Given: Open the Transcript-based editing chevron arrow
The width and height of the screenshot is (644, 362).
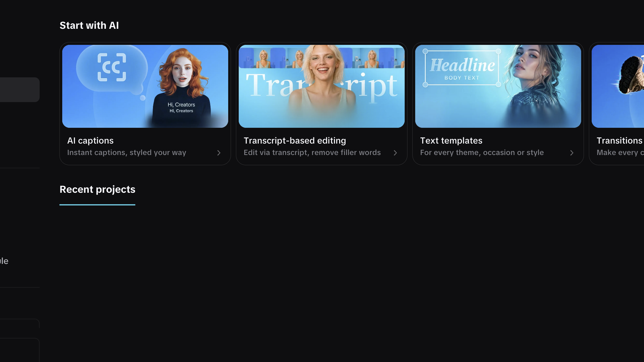Looking at the screenshot, I should point(395,153).
